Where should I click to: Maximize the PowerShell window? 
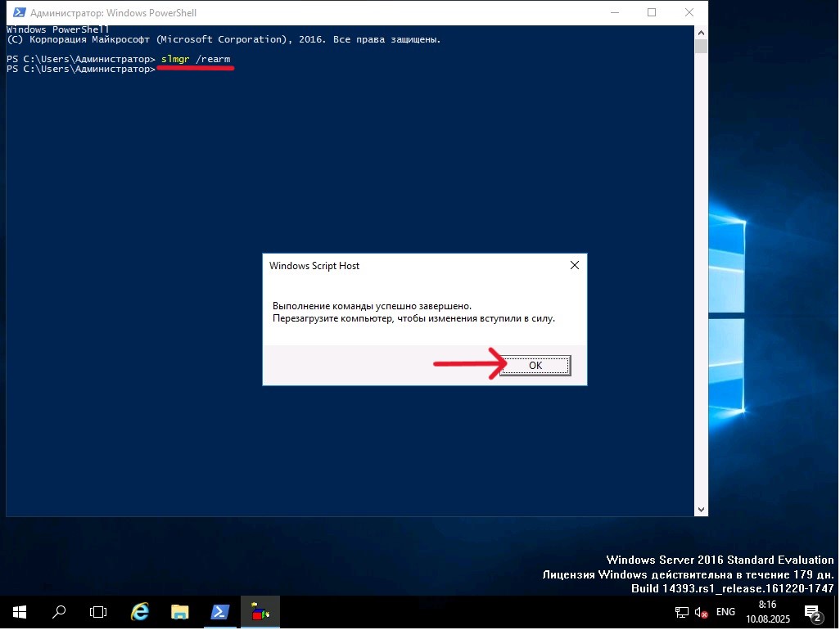(x=652, y=12)
